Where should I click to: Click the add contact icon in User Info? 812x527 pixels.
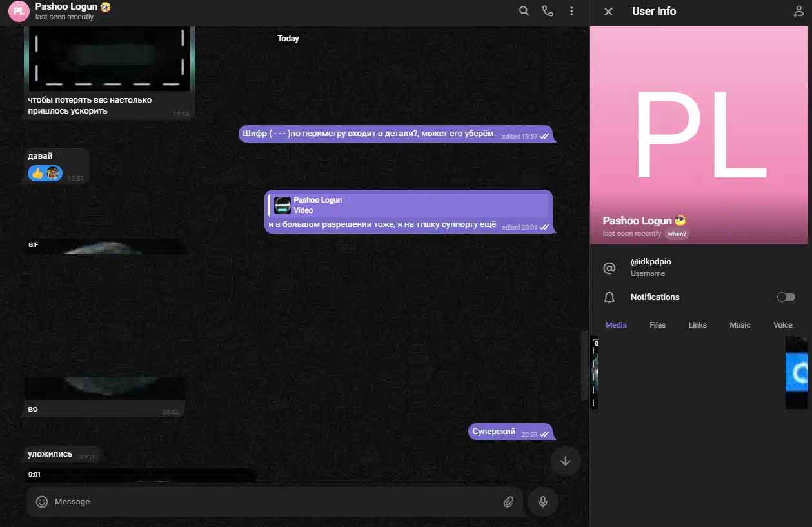coord(798,12)
